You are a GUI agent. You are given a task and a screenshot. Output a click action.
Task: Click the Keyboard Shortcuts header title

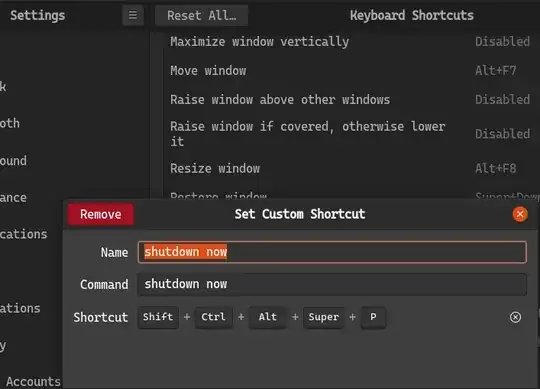point(412,15)
